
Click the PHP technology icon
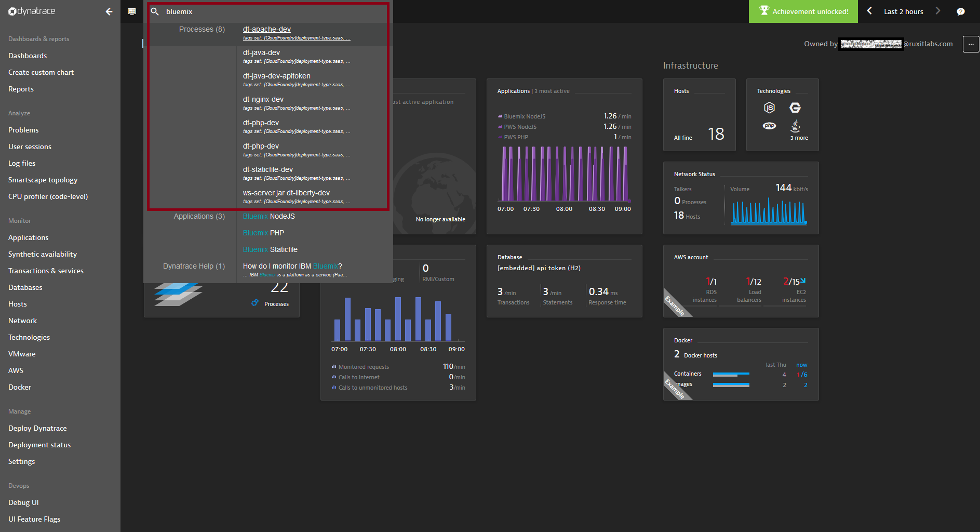tap(769, 126)
